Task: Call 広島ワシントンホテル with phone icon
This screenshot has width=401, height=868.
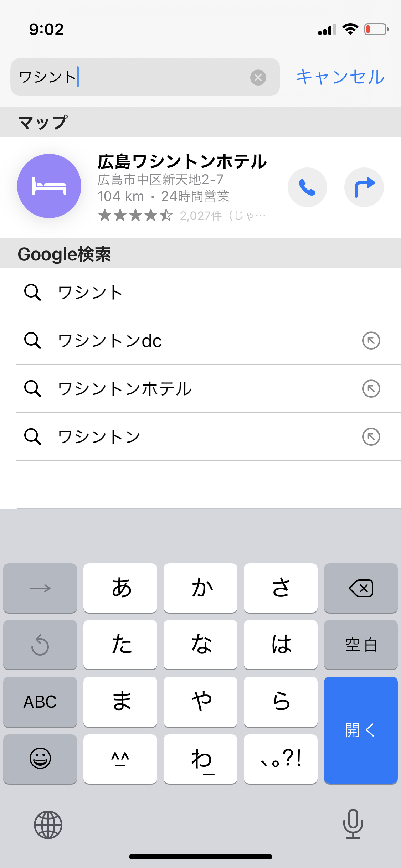Action: pyautogui.click(x=307, y=187)
